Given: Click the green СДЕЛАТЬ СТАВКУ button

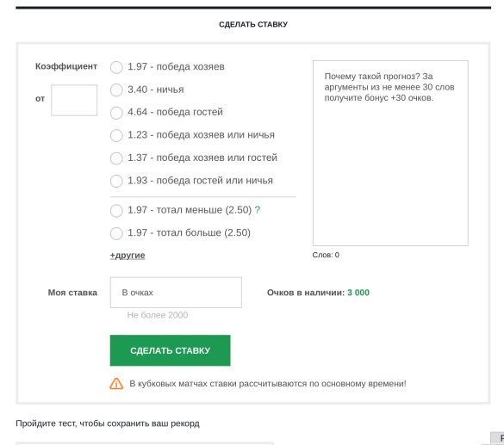Looking at the screenshot, I should tap(170, 350).
